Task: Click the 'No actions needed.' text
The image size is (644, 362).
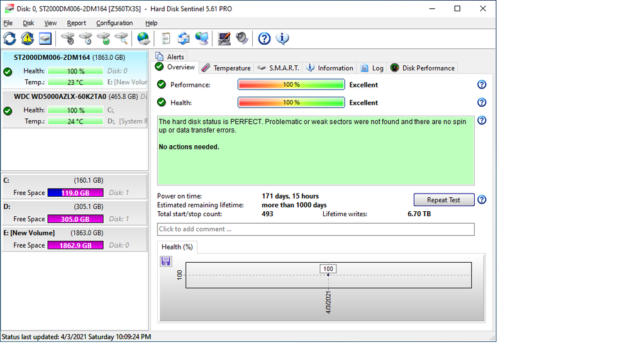Action: [189, 147]
